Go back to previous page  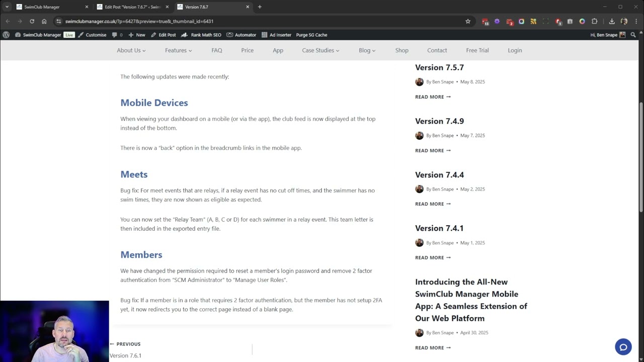(8, 21)
